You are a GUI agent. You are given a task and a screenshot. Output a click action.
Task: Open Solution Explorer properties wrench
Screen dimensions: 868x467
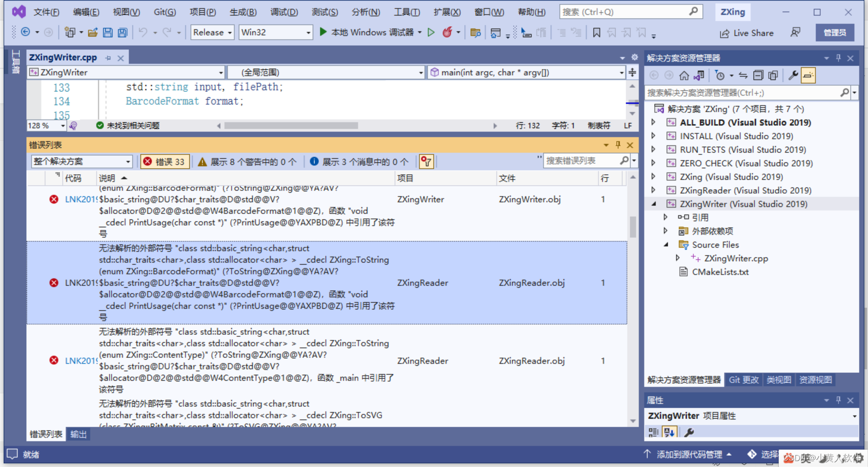[x=793, y=75]
